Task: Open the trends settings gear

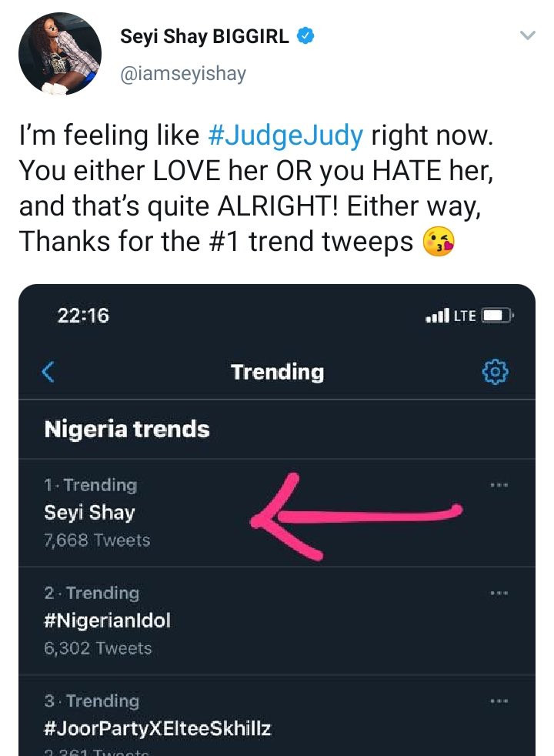Action: (x=496, y=373)
